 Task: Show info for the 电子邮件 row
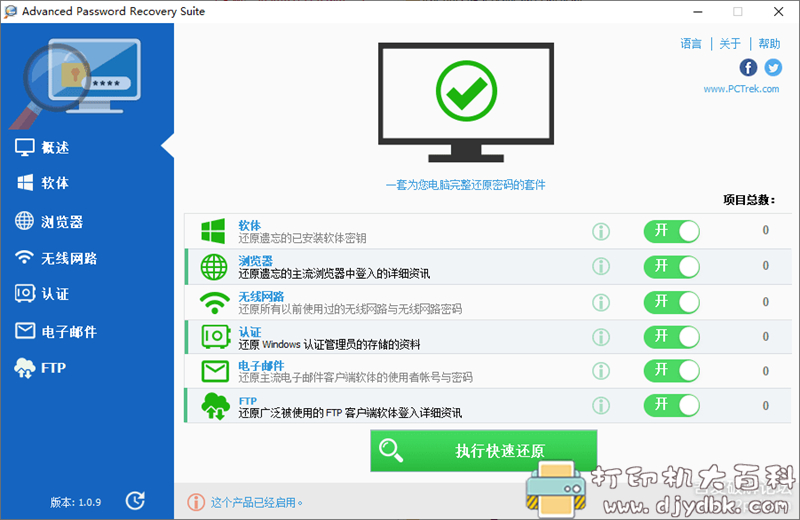(601, 371)
